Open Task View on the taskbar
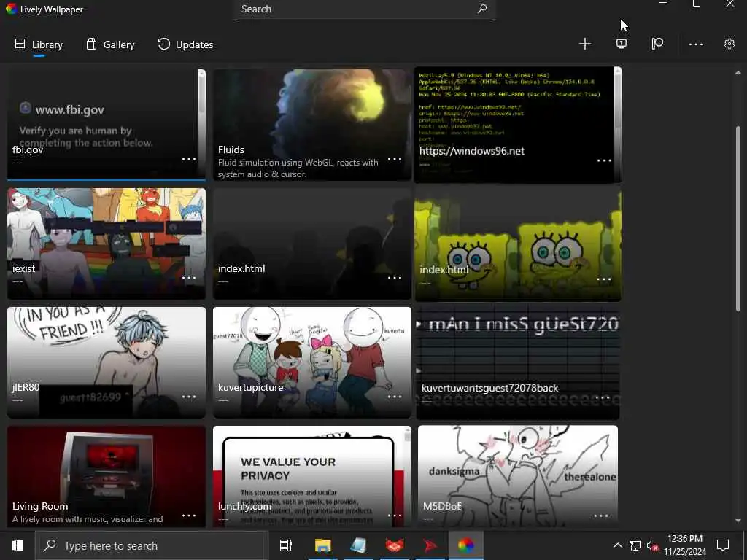Screen dimensions: 747x560 tap(286, 545)
